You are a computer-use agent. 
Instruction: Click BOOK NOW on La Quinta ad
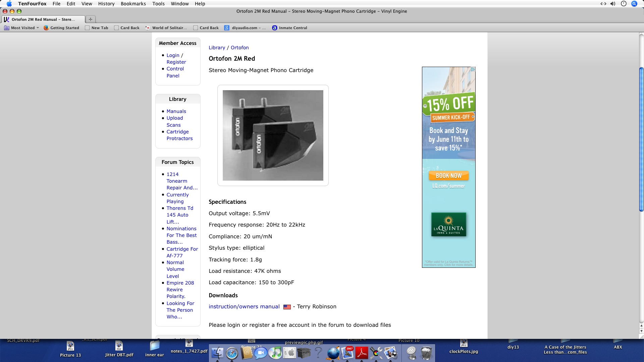448,176
